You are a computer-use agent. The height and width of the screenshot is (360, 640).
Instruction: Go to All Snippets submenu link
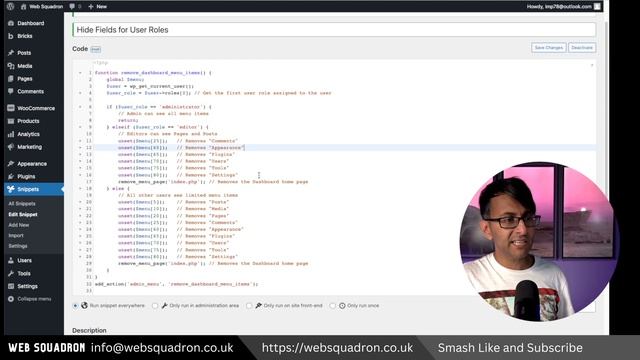(22, 204)
